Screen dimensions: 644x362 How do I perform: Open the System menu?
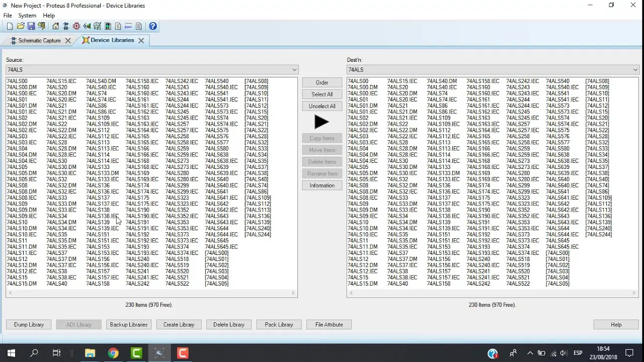tap(27, 16)
